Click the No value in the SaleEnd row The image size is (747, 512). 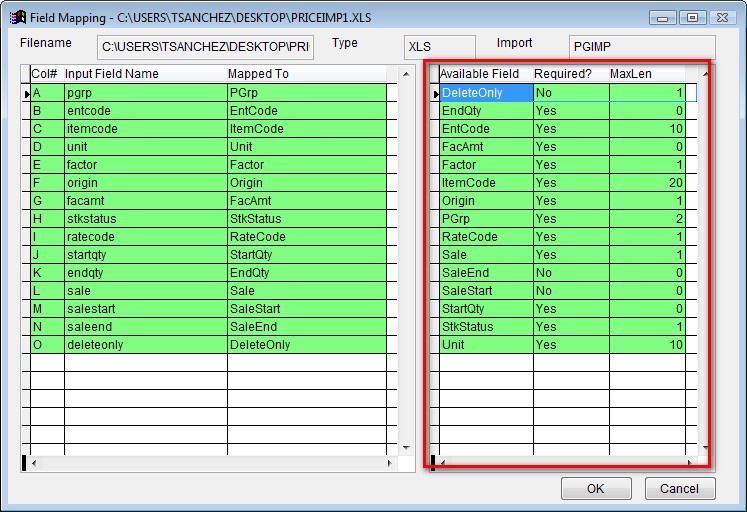[x=571, y=273]
